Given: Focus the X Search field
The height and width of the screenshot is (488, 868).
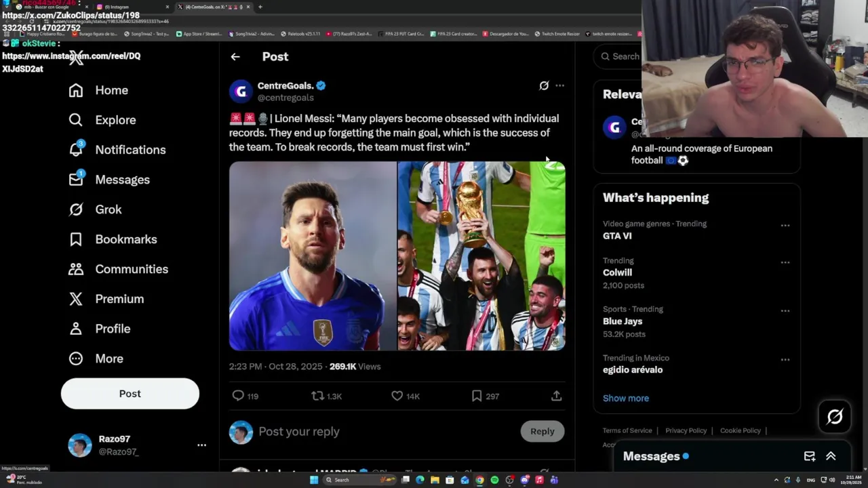Looking at the screenshot, I should click(619, 56).
